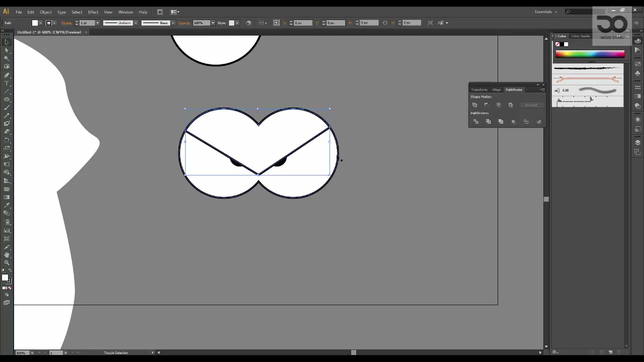Select the Type tool
Screen dimensions: 644x362
coord(7,83)
